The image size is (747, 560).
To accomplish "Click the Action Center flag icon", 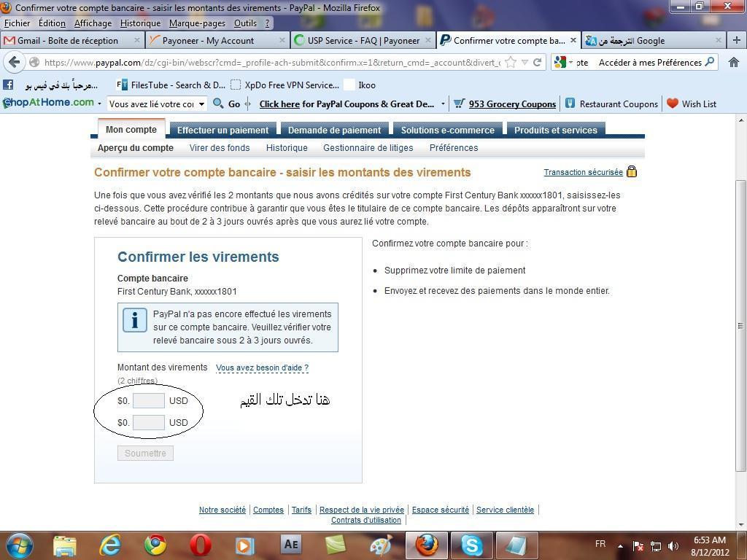I will 638,546.
